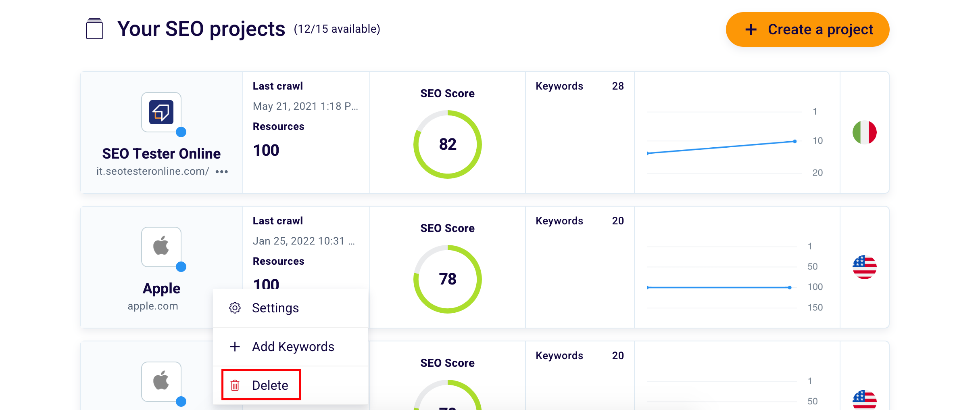This screenshot has height=410, width=980.
Task: Click the it.seotesteronline.com URL text
Action: pos(152,172)
